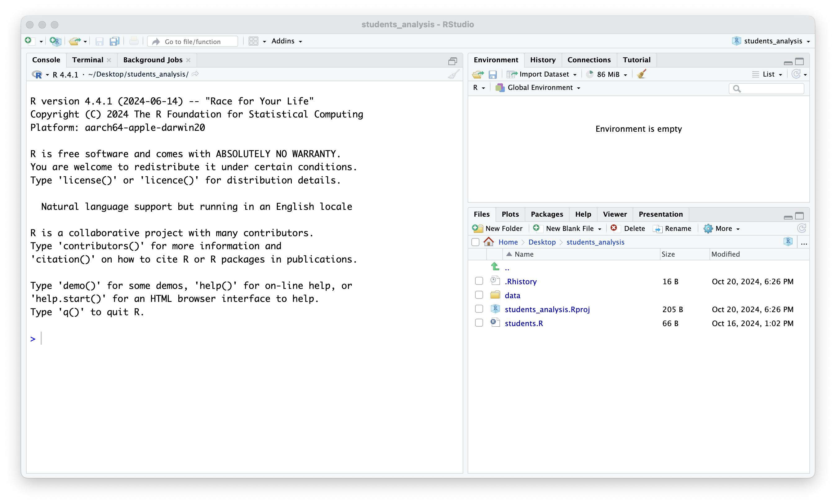Open the Addins dropdown menu
The height and width of the screenshot is (504, 836).
(286, 41)
